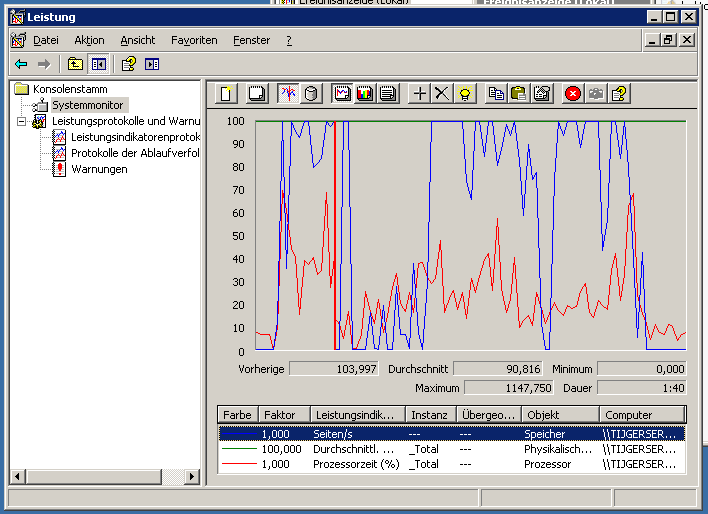Click the Vorherige value field 103,997
This screenshot has height=514, width=708.
(334, 369)
